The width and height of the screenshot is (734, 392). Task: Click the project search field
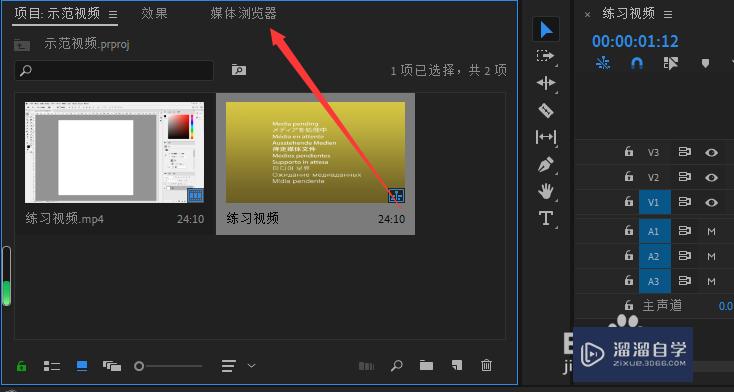coord(114,71)
